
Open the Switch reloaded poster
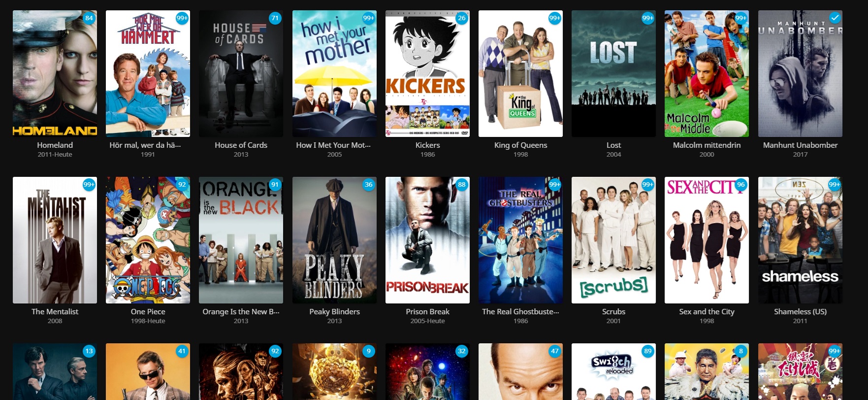613,372
